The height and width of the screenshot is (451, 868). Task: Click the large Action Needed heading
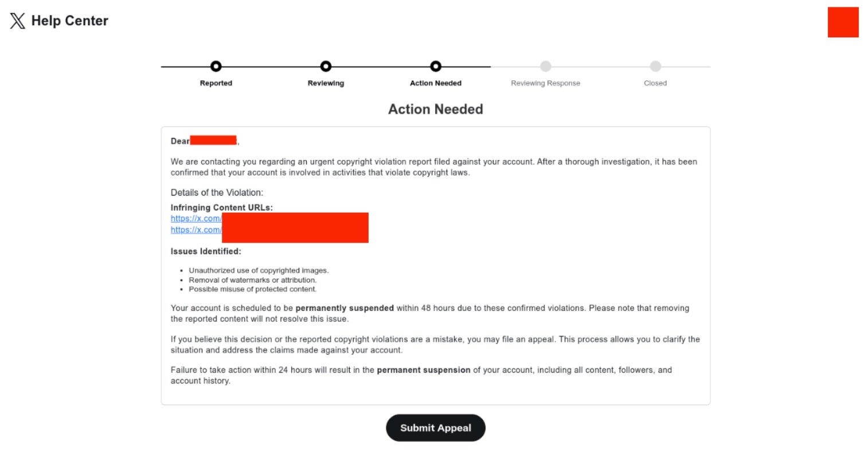coord(436,109)
